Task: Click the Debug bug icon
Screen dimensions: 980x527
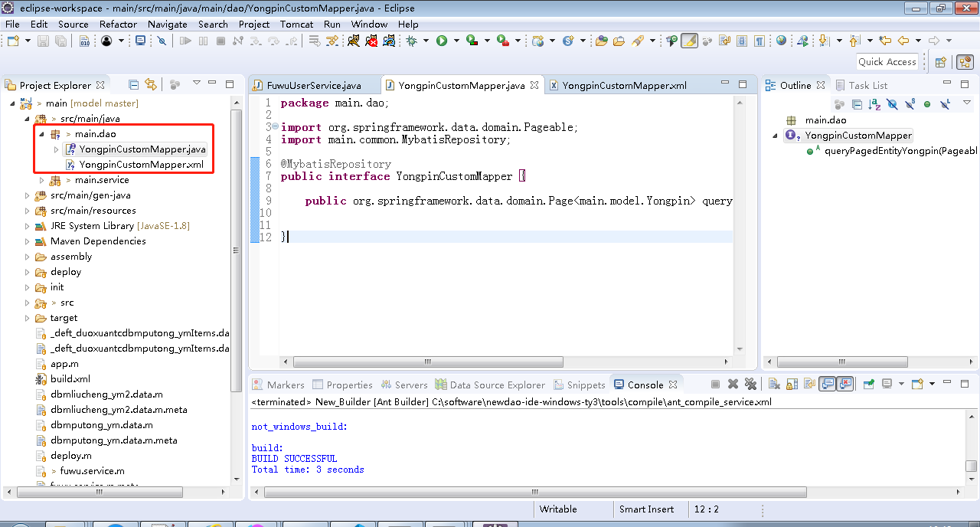Action: tap(412, 41)
